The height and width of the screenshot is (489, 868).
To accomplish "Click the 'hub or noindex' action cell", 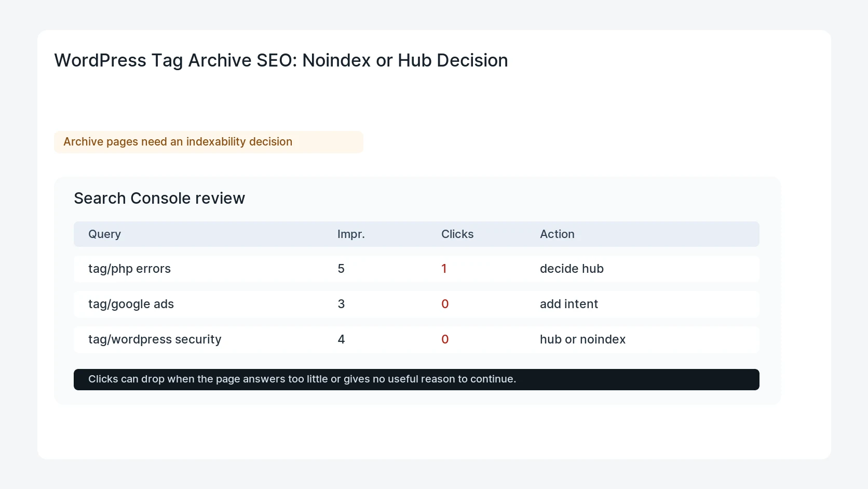I will point(582,339).
